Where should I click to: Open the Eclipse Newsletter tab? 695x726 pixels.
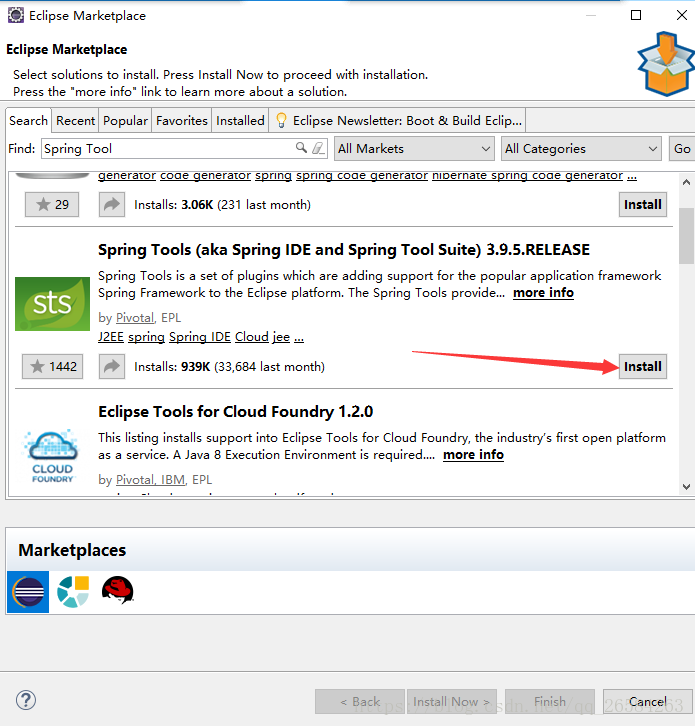coord(398,121)
